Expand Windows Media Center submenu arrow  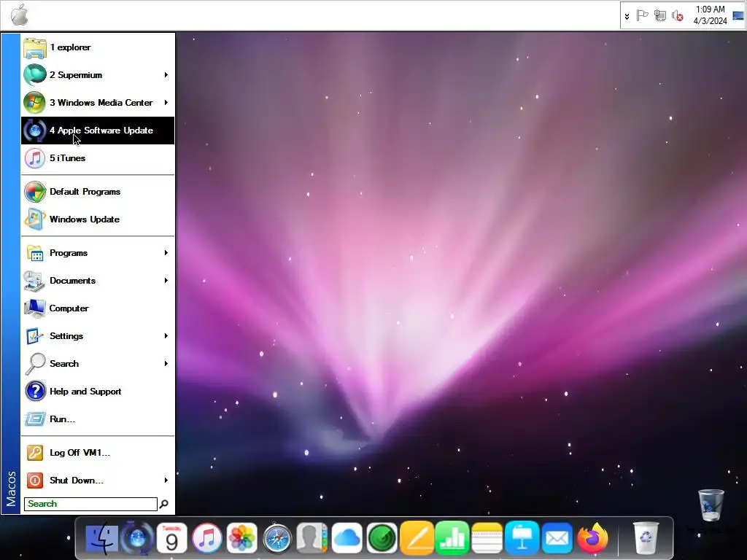[166, 102]
